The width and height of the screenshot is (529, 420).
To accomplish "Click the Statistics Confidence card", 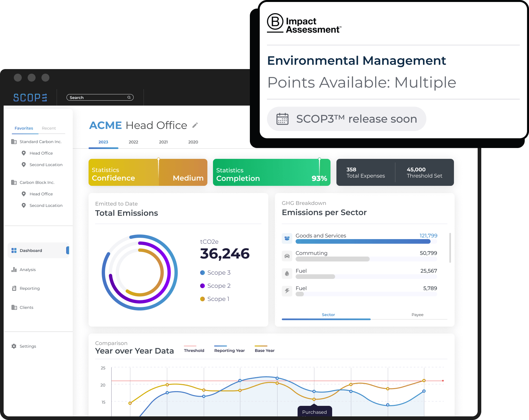I will pyautogui.click(x=148, y=172).
